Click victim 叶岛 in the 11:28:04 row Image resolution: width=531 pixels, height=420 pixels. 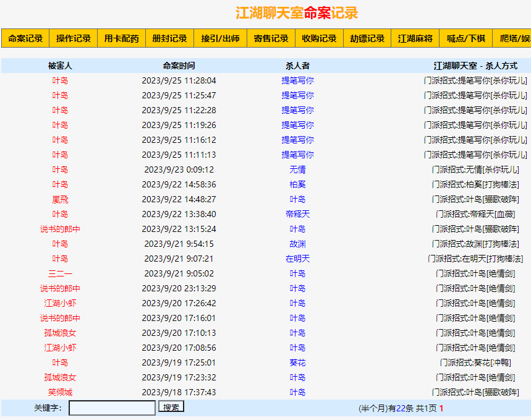(60, 80)
